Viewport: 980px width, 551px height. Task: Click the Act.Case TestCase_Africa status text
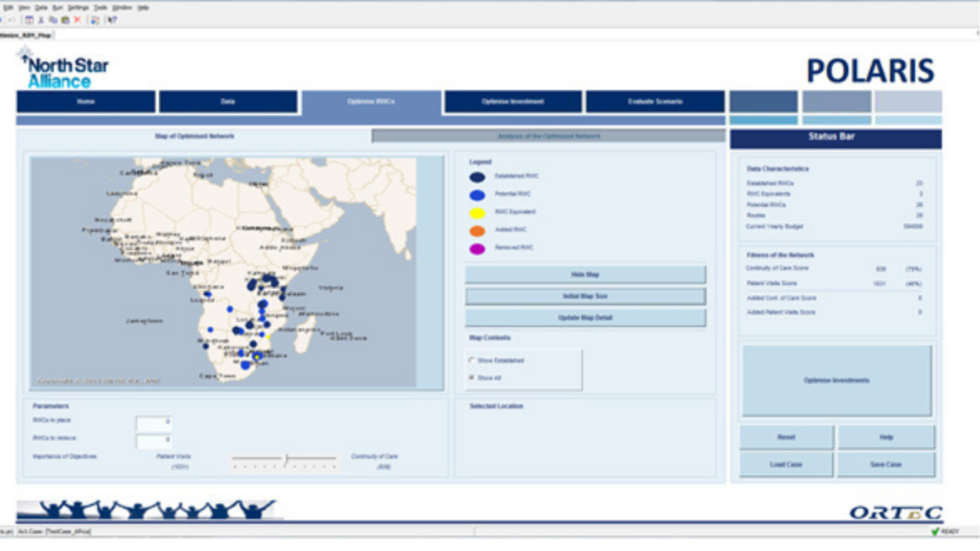tap(54, 532)
